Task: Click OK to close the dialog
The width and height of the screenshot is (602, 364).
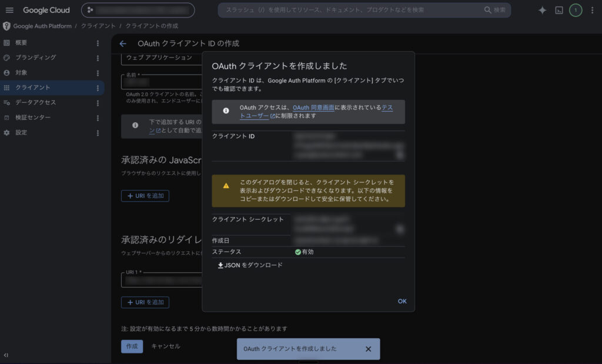Action: (402, 301)
